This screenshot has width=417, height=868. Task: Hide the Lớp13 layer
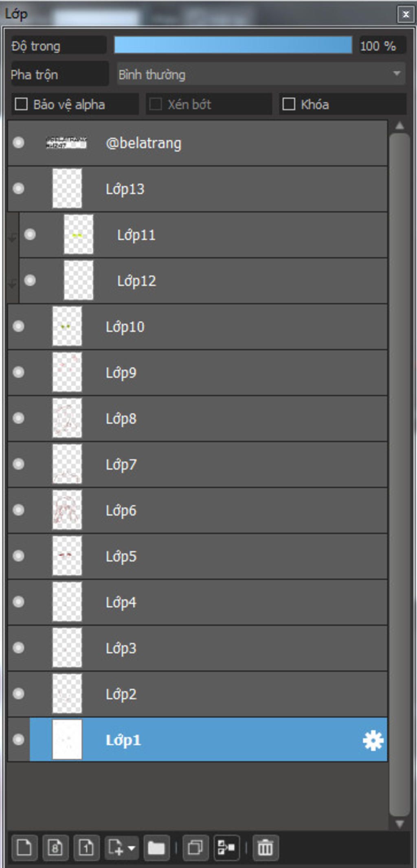point(18,188)
